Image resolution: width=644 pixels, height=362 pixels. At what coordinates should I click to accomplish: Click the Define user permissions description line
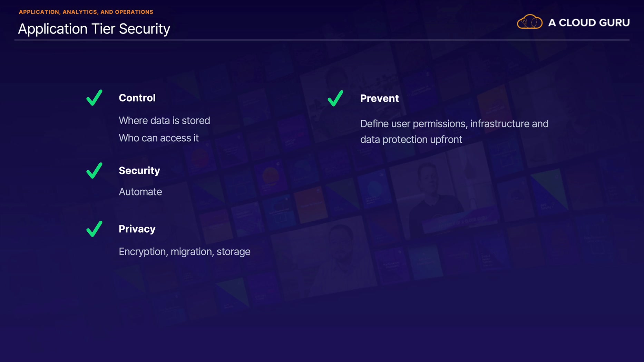coord(454,124)
